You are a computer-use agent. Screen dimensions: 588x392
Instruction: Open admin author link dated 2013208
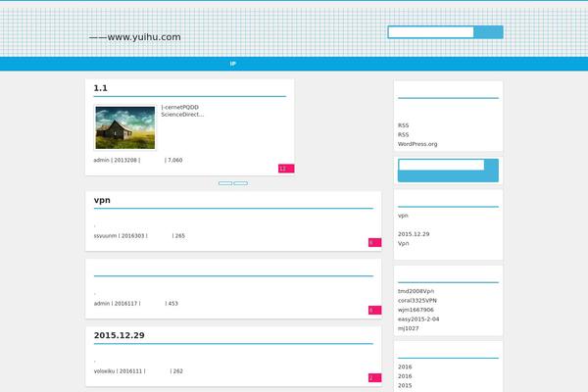coord(101,160)
